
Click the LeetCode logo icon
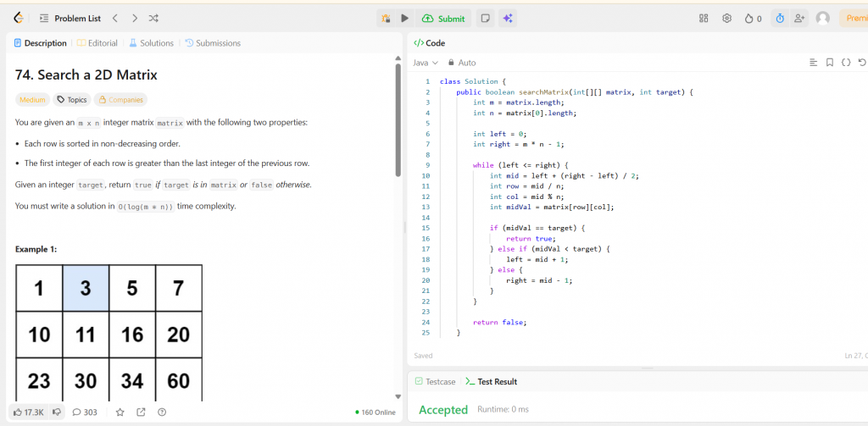[19, 19]
